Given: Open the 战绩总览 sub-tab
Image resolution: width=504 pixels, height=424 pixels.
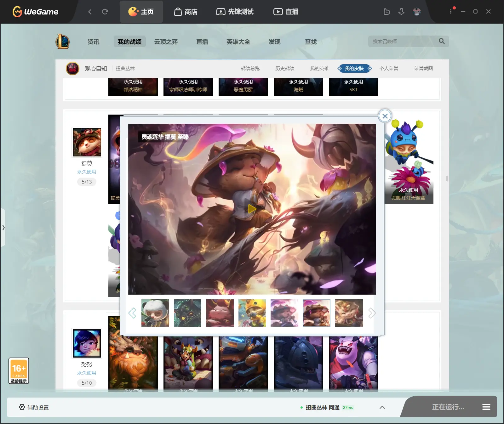Looking at the screenshot, I should [x=250, y=68].
